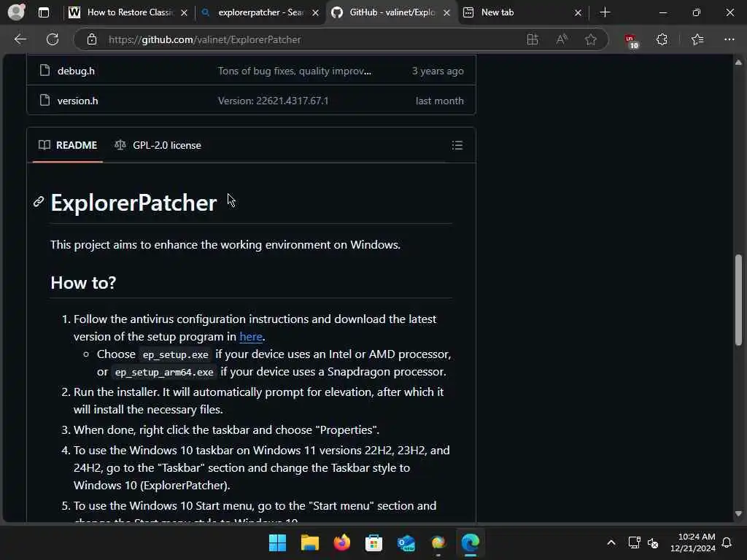The height and width of the screenshot is (560, 747).
Task: Open Microsoft Store from the taskbar
Action: (374, 542)
